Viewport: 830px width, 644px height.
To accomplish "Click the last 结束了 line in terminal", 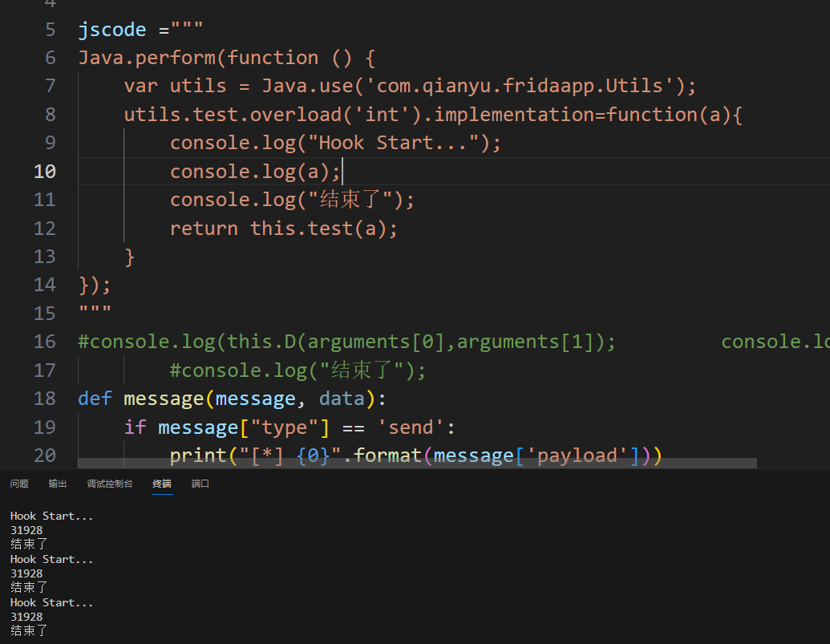I will (29, 631).
